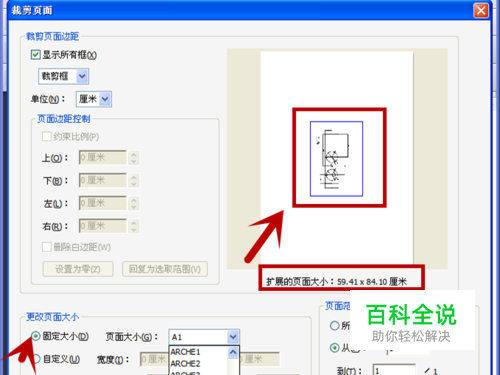Click the 到 page range end field

(394, 370)
